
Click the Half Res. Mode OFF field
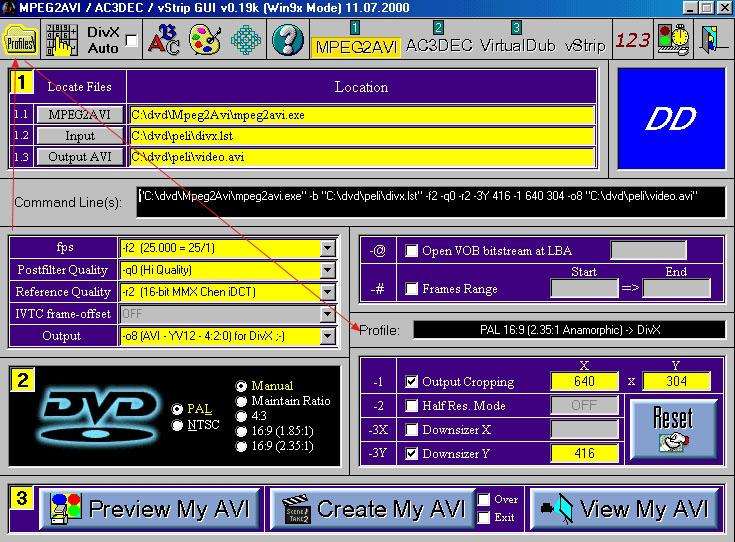(x=584, y=406)
